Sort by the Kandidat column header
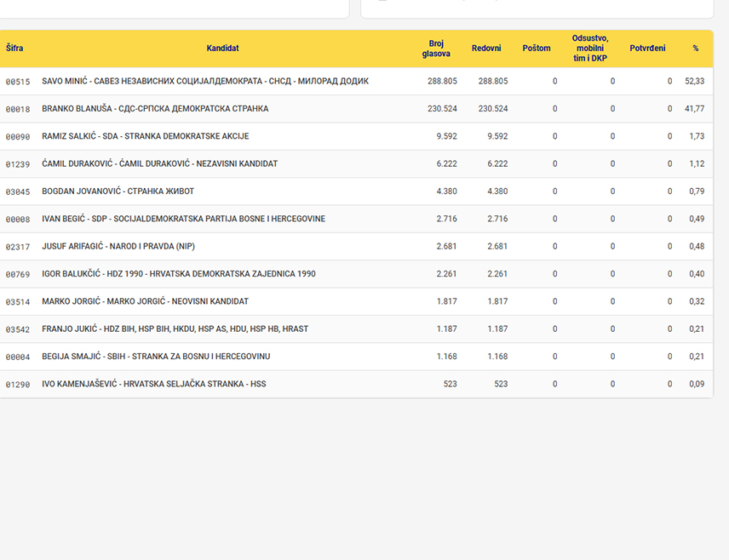Viewport: 729px width, 560px height. tap(222, 49)
